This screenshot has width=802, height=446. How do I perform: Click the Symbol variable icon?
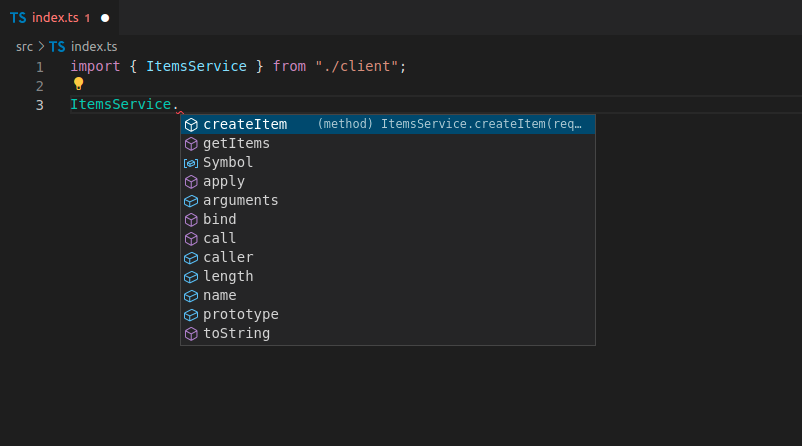pyautogui.click(x=191, y=163)
